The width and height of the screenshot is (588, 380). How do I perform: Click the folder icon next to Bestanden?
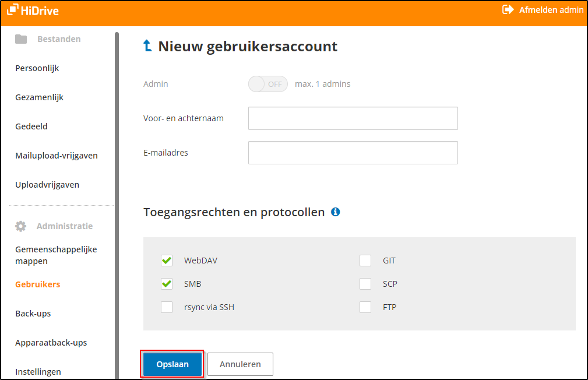click(x=22, y=38)
